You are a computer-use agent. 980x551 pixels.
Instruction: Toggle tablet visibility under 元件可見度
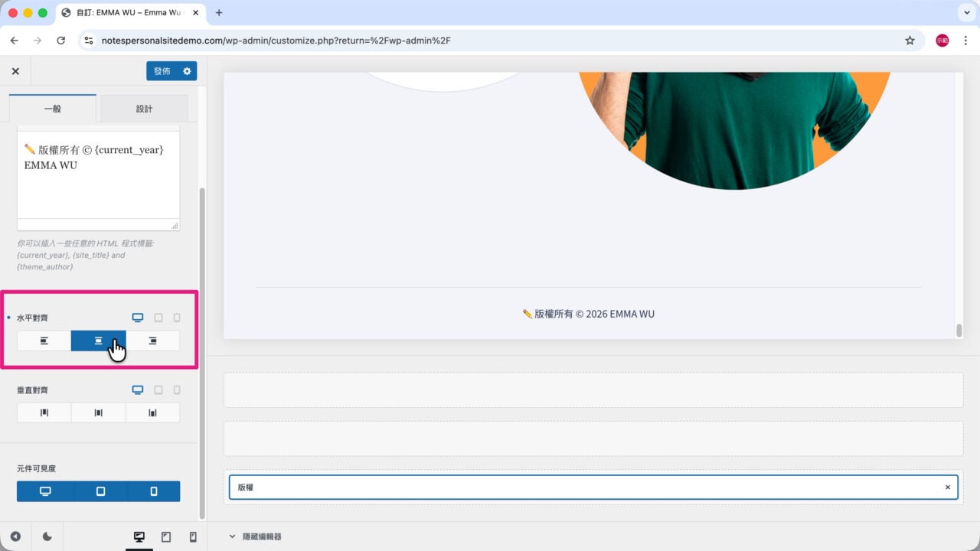[101, 491]
